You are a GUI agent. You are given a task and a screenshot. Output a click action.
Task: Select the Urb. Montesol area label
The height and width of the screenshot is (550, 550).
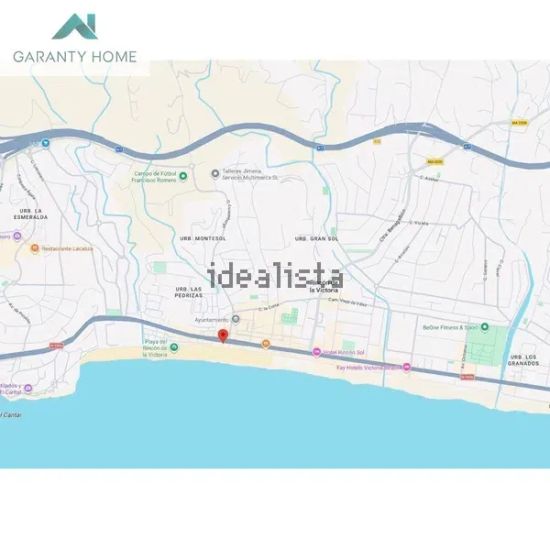click(203, 239)
